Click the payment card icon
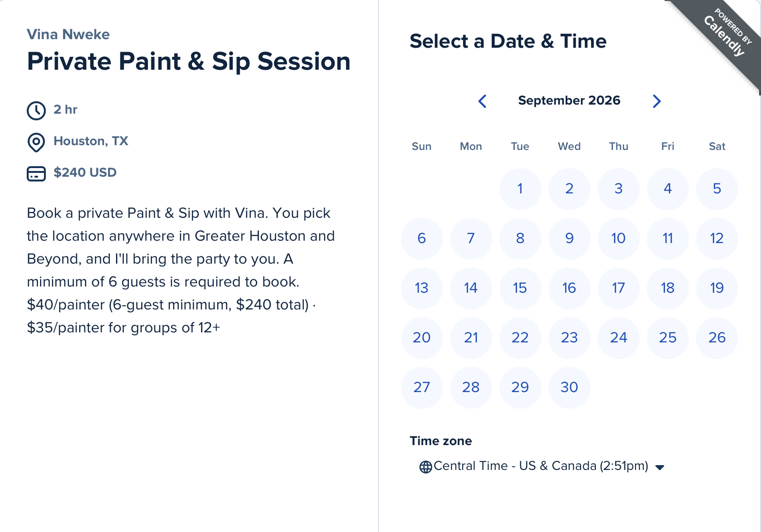This screenshot has width=761, height=532. pos(36,173)
